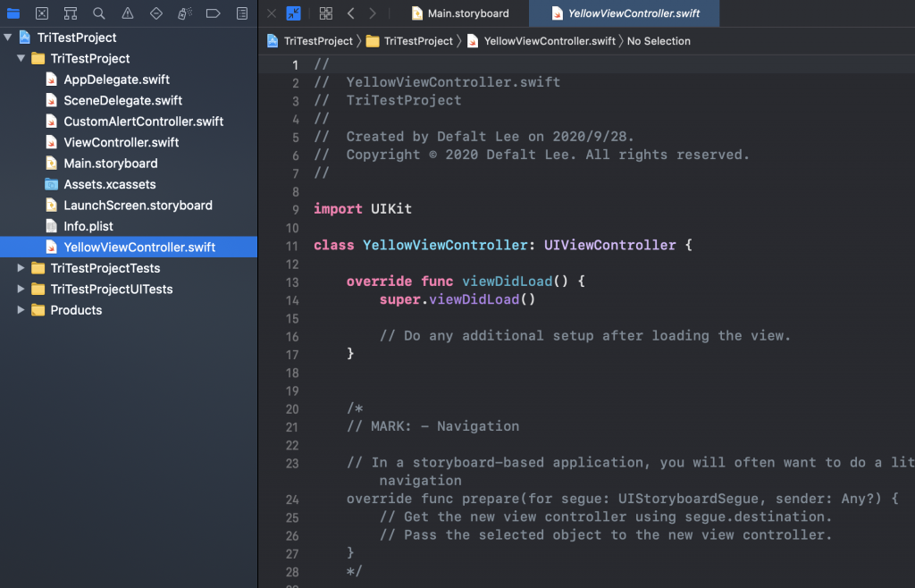This screenshot has width=915, height=588.
Task: Expand the Products folder
Action: (21, 310)
